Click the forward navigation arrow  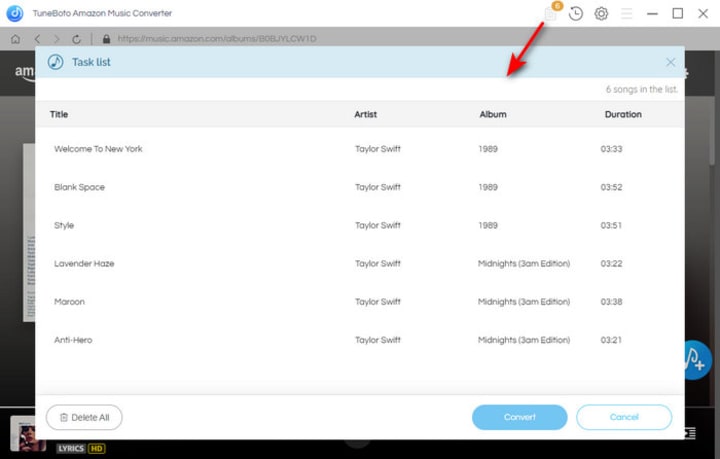(x=56, y=39)
